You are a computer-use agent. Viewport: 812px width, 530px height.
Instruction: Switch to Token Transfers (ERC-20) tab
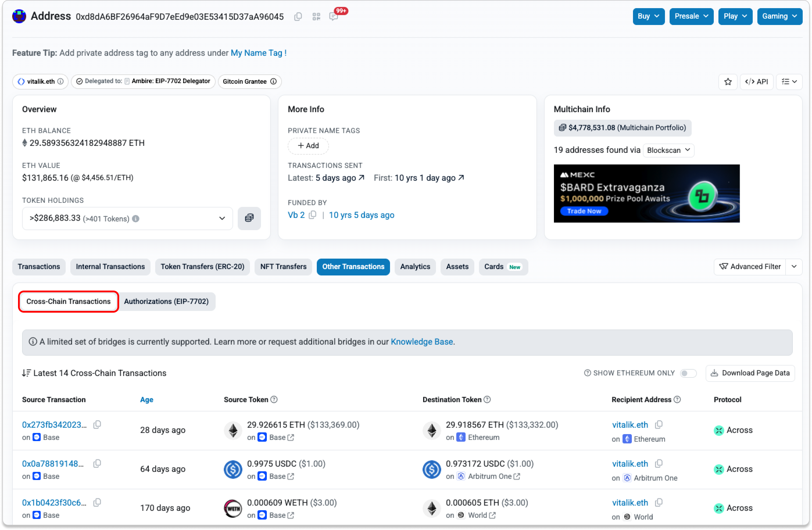coord(202,267)
